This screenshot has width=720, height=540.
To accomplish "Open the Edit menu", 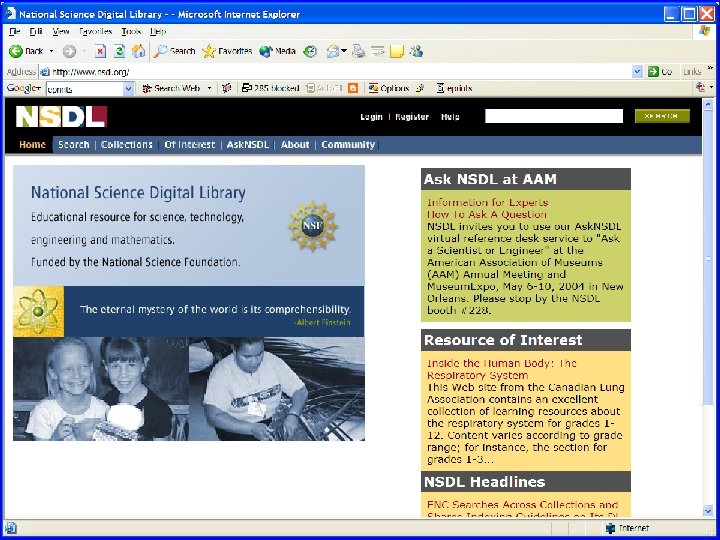I will pos(36,32).
